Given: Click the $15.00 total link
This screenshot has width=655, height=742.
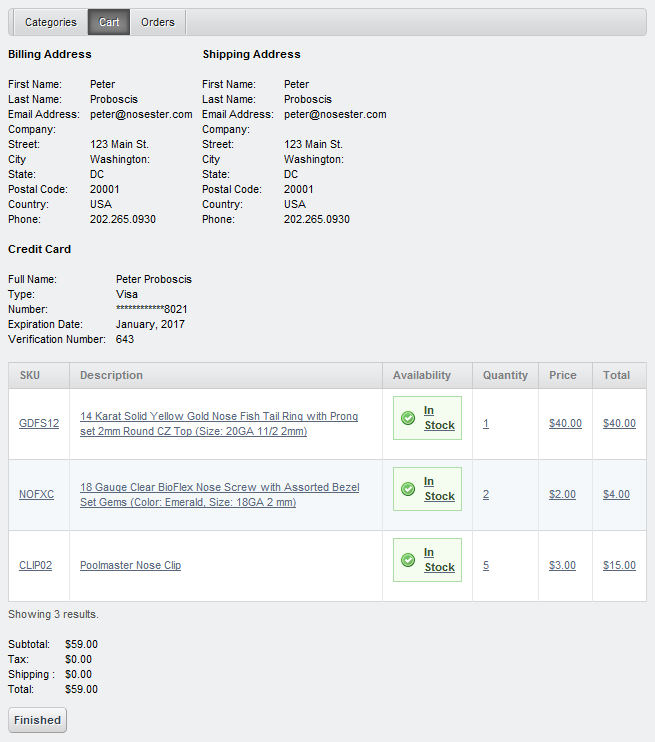Looking at the screenshot, I should [x=619, y=565].
